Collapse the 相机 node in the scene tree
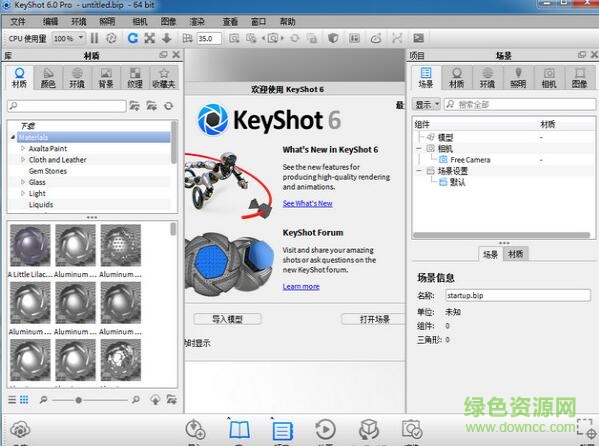The image size is (599, 446). [x=419, y=148]
